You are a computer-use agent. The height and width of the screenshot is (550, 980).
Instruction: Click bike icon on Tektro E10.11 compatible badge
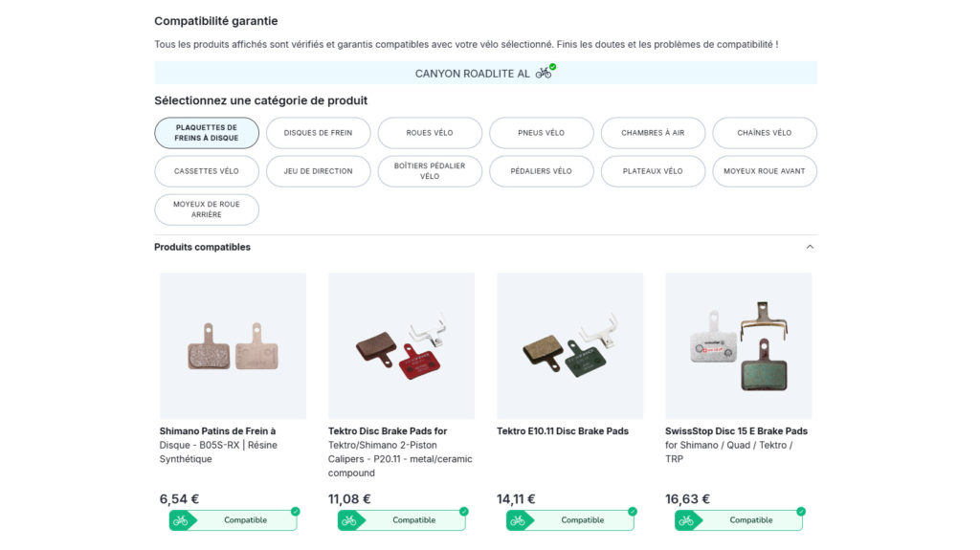tap(517, 520)
